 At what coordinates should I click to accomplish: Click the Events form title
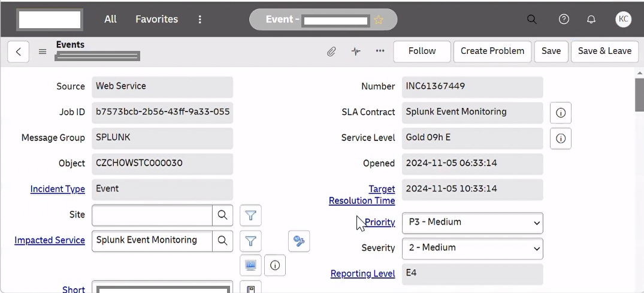70,44
